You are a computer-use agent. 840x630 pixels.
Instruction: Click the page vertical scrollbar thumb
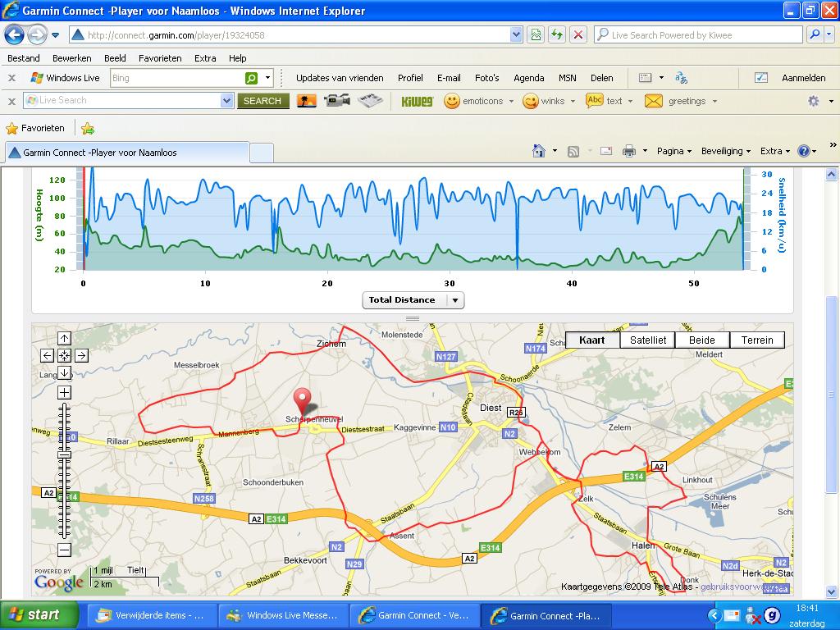(x=832, y=395)
